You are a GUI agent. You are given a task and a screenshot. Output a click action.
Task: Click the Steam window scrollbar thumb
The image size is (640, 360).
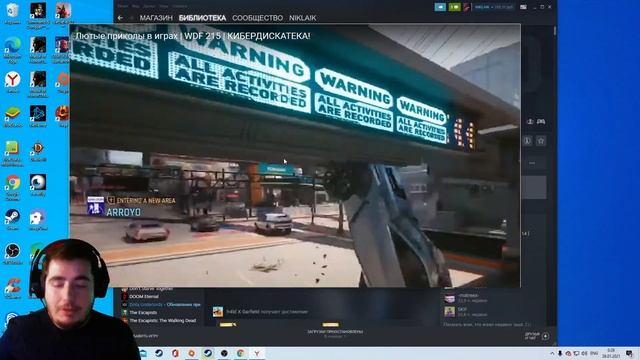click(x=555, y=31)
